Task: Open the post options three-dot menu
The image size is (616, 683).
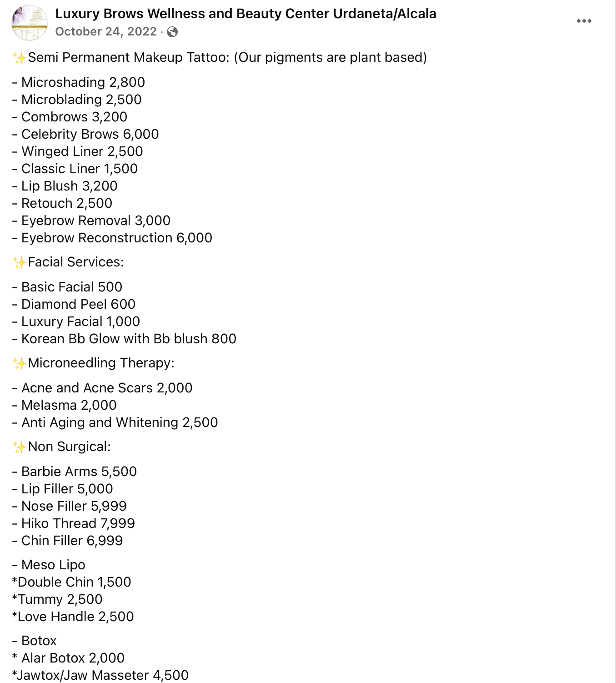Action: coord(584,21)
